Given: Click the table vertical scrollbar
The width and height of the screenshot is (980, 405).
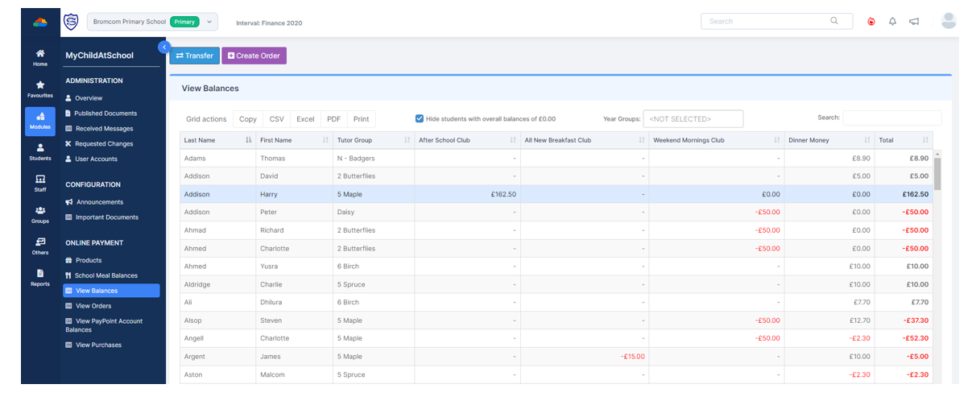Looking at the screenshot, I should tap(937, 173).
